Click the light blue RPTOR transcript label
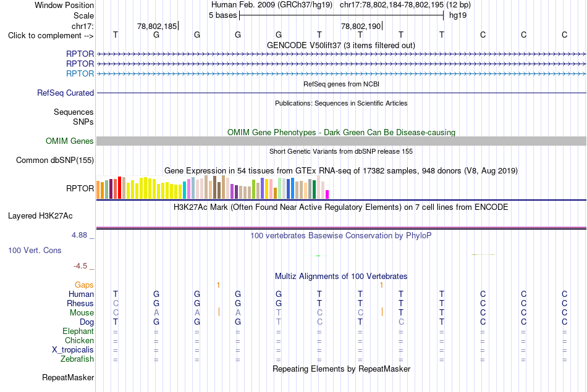This screenshot has width=587, height=392. click(80, 73)
